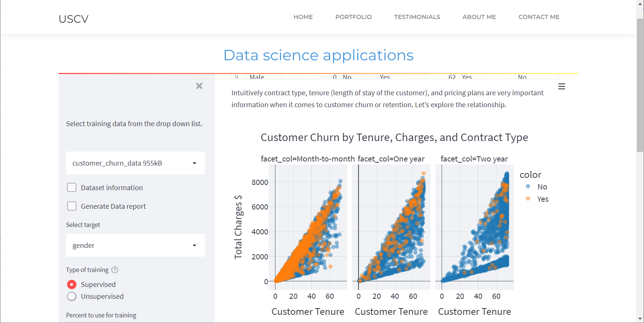
Task: Toggle the 'Yes' legend marker in chart
Action: pyautogui.click(x=528, y=199)
